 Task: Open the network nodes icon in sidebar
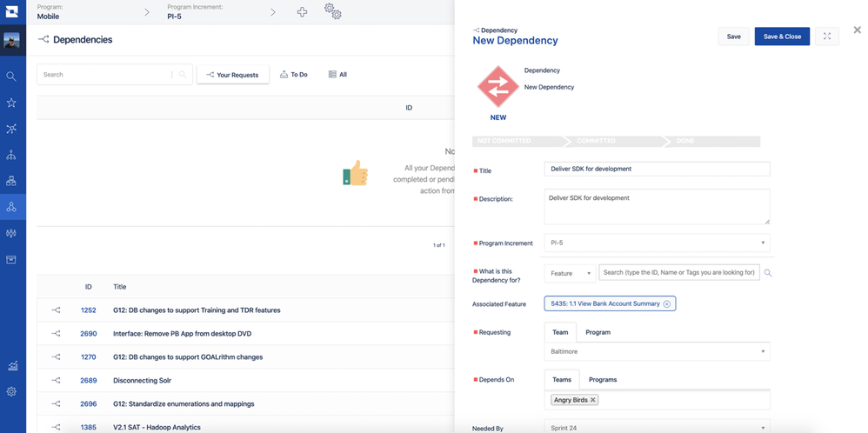pos(11,129)
